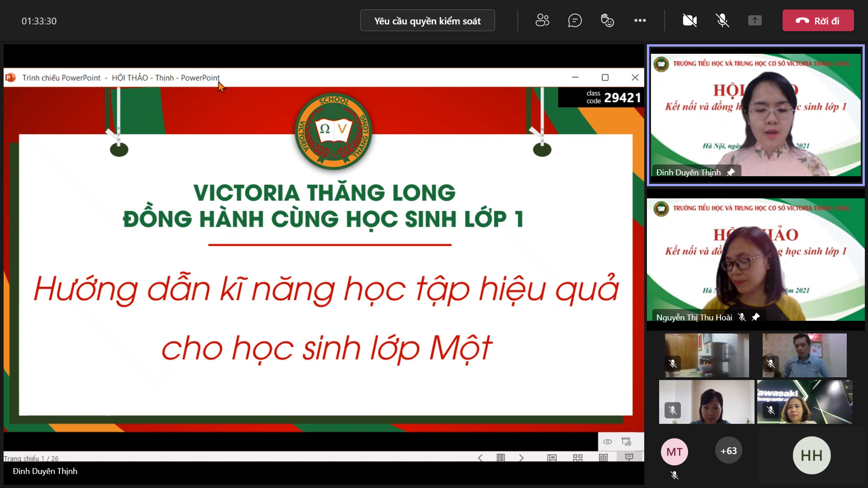This screenshot has height=488, width=868.
Task: Switch to normal slide view icon
Action: tap(552, 458)
